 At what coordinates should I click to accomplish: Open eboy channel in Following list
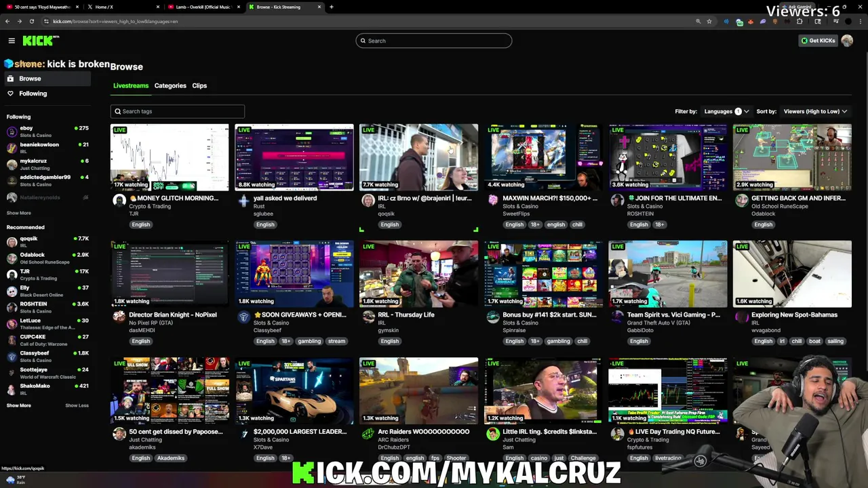47,131
